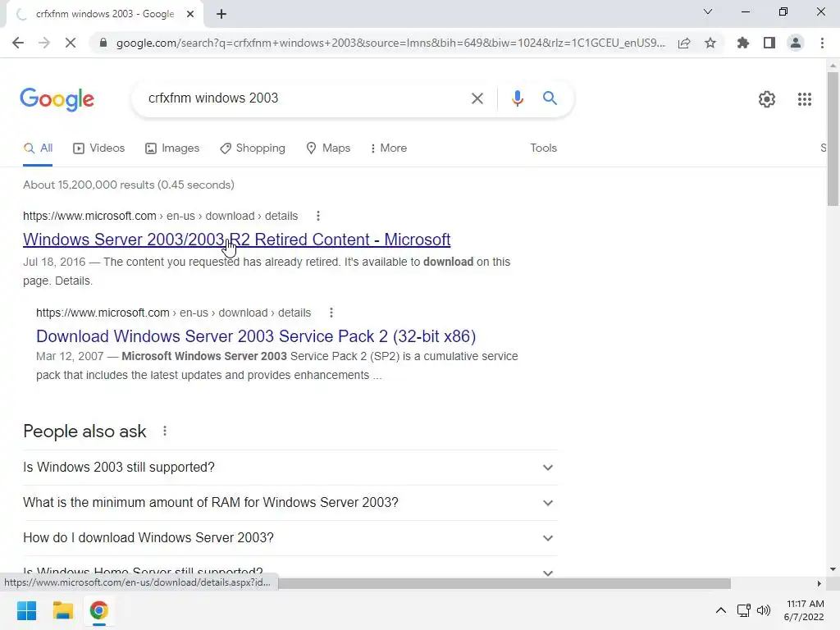Click scroll down arrow on vertical scrollbar
The width and height of the screenshot is (840, 630).
click(x=833, y=569)
